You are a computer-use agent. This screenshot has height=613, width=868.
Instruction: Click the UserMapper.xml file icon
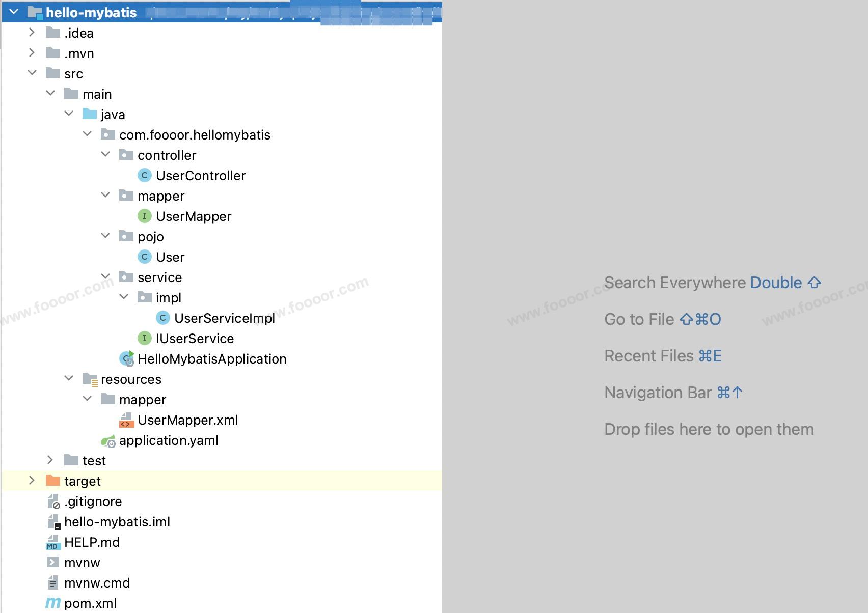pos(126,420)
